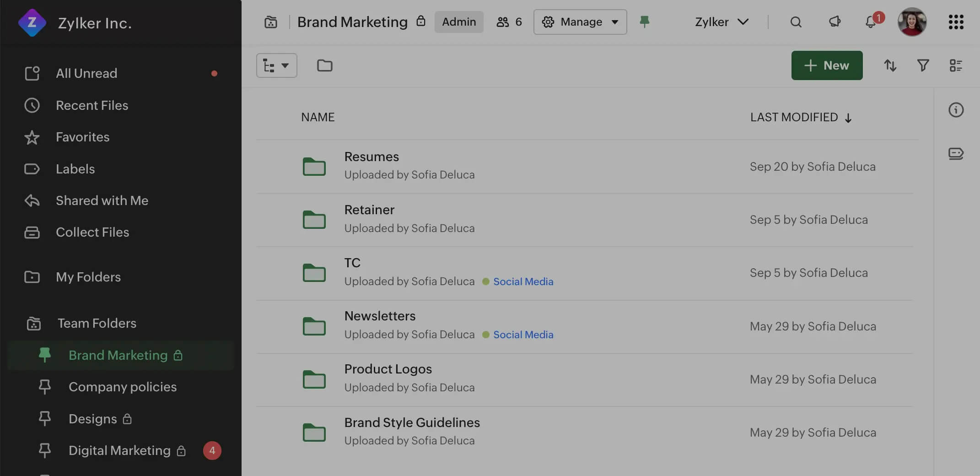This screenshot has width=980, height=476.
Task: Open Shared with Me section
Action: tap(102, 200)
